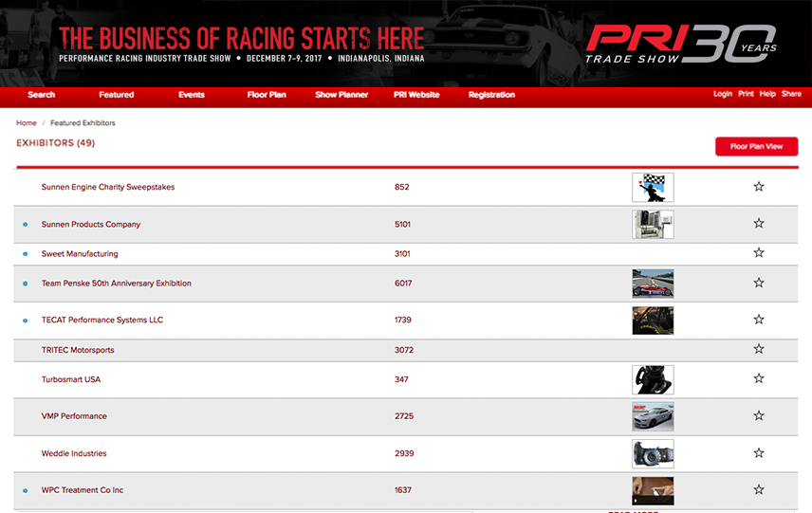Click blue dot beside Sweet Manufacturing
The width and height of the screenshot is (812, 513).
click(25, 254)
